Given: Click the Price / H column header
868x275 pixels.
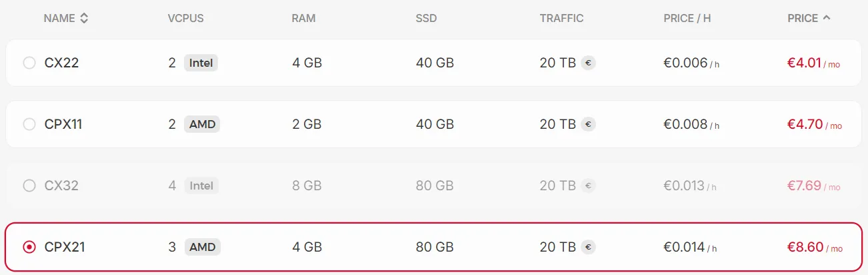Looking at the screenshot, I should pos(687,19).
